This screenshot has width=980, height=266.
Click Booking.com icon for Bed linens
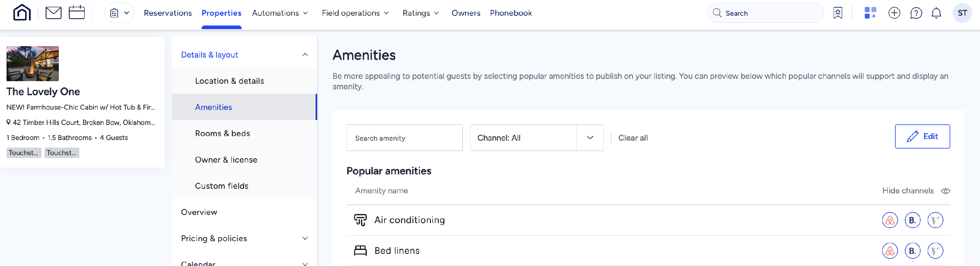pos(912,250)
